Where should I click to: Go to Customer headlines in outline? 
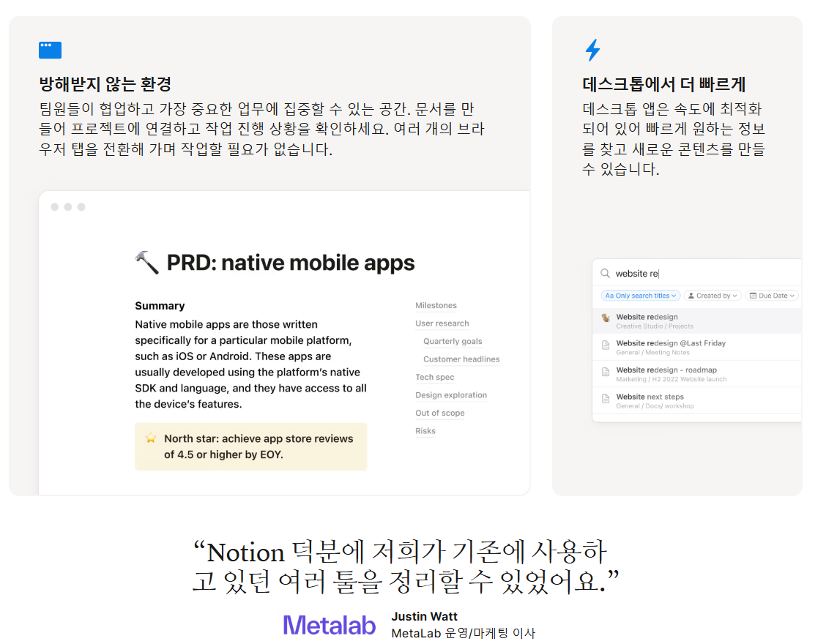coord(461,359)
